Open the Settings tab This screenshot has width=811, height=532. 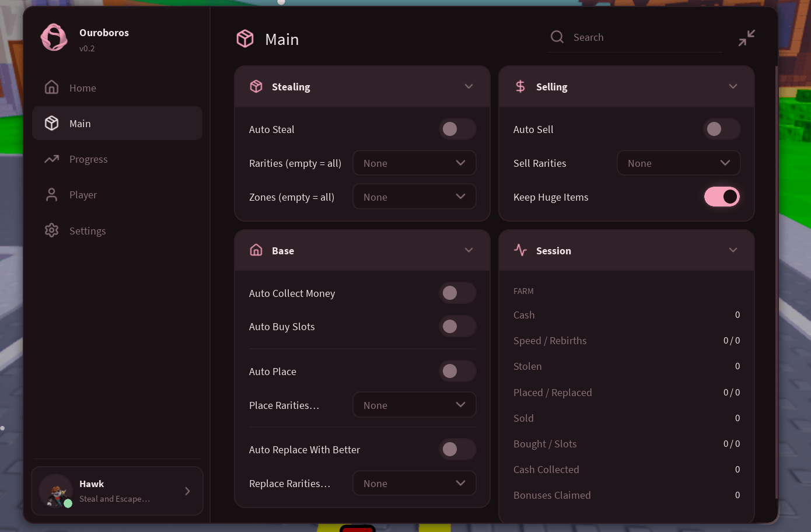click(x=117, y=230)
